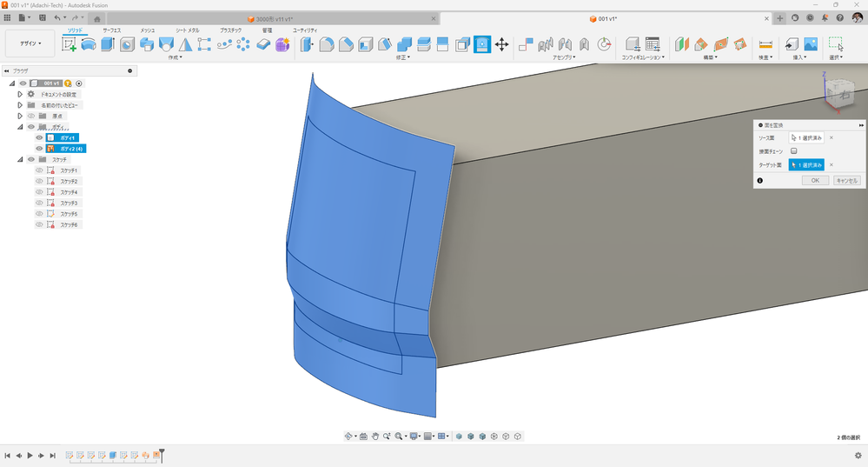
Task: Select the Draft tool icon
Action: 385,44
